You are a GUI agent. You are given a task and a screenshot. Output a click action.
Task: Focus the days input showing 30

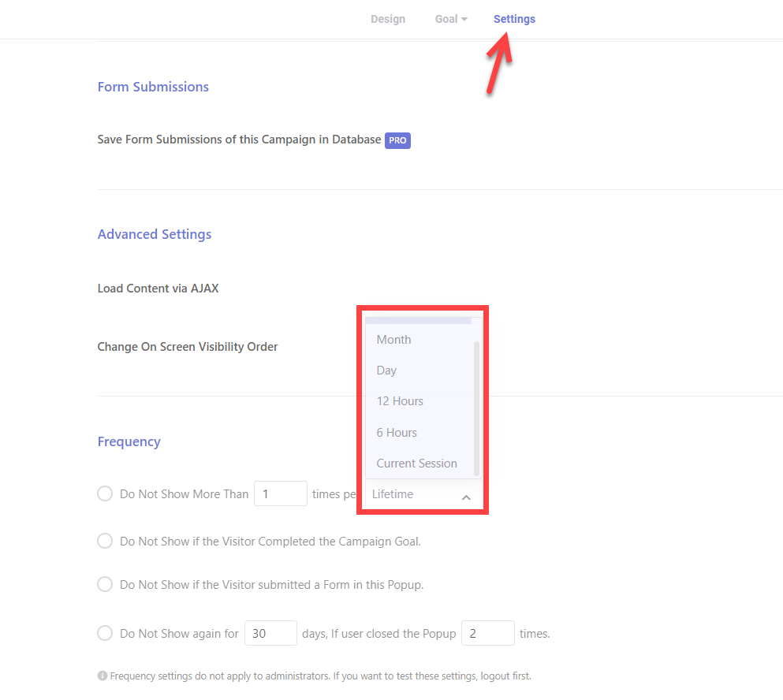pos(270,633)
